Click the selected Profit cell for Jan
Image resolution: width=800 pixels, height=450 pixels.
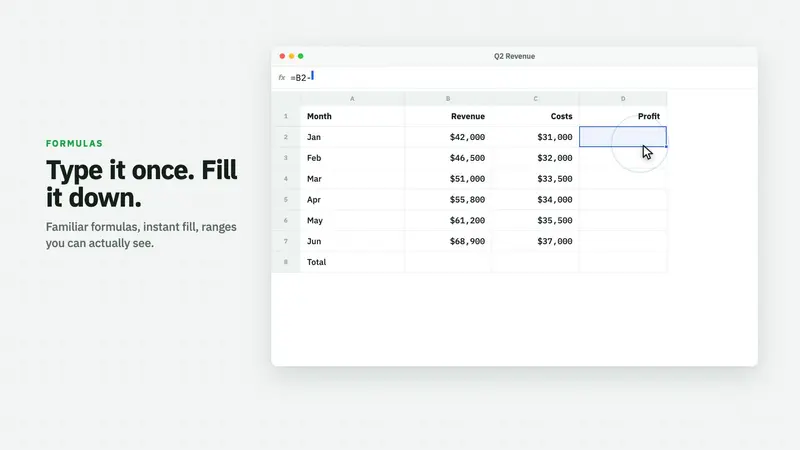coord(623,137)
